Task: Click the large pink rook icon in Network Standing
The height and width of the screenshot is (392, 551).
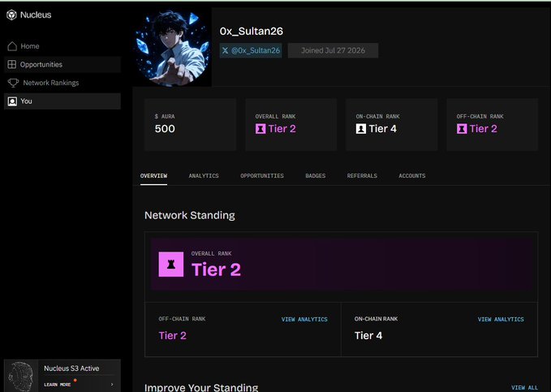Action: tap(171, 265)
